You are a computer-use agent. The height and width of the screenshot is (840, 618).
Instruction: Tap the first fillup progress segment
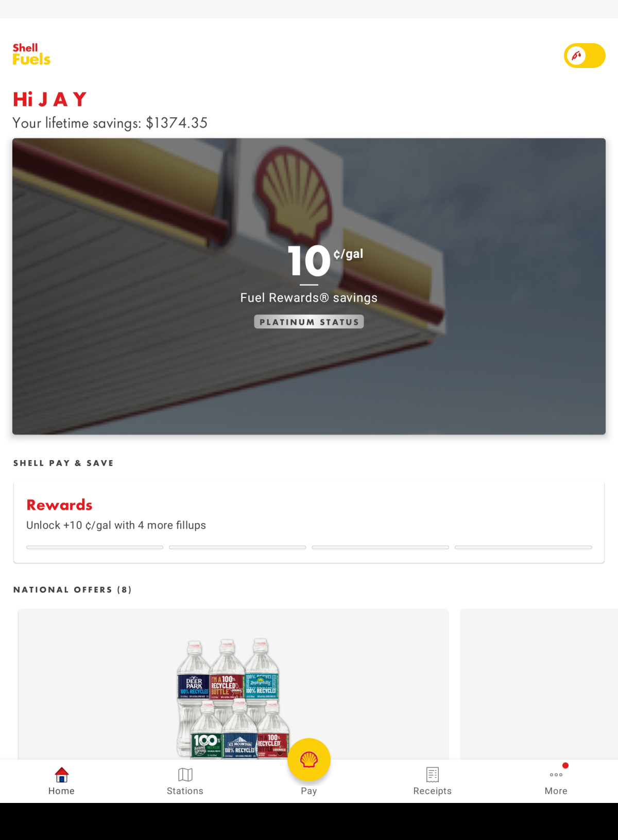[x=95, y=547]
